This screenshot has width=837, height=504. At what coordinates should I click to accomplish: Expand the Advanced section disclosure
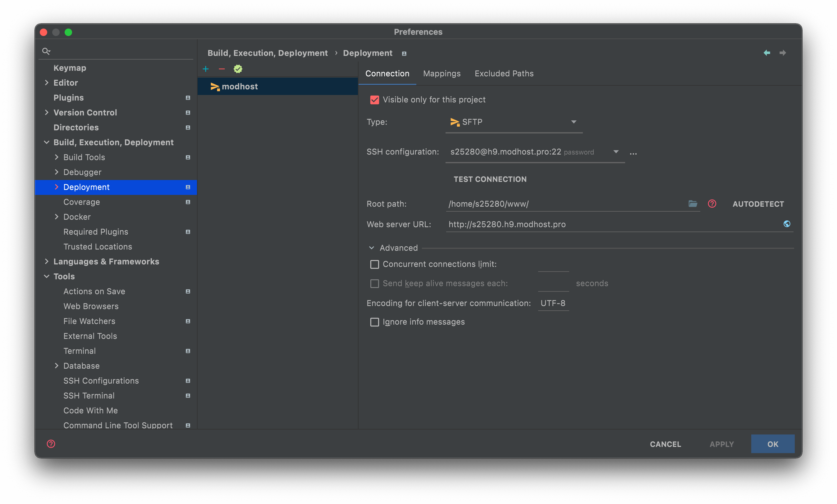pyautogui.click(x=372, y=247)
